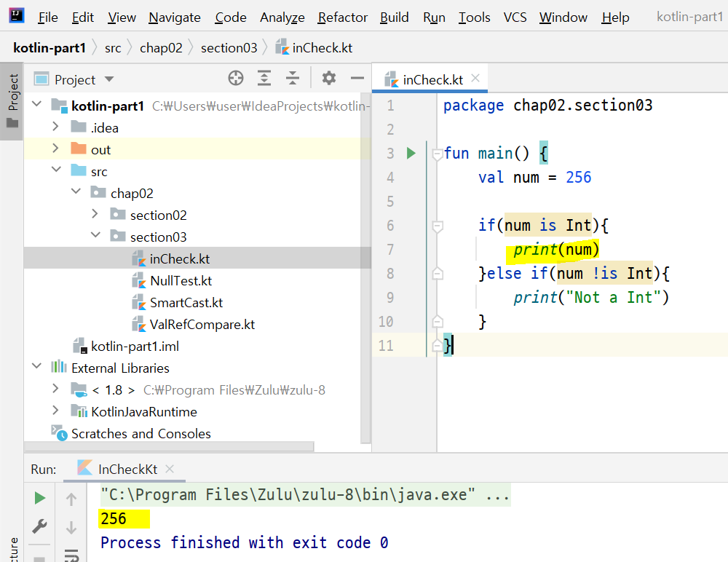Viewport: 728px width, 562px height.
Task: Toggle fold marker on line 6
Action: click(437, 226)
